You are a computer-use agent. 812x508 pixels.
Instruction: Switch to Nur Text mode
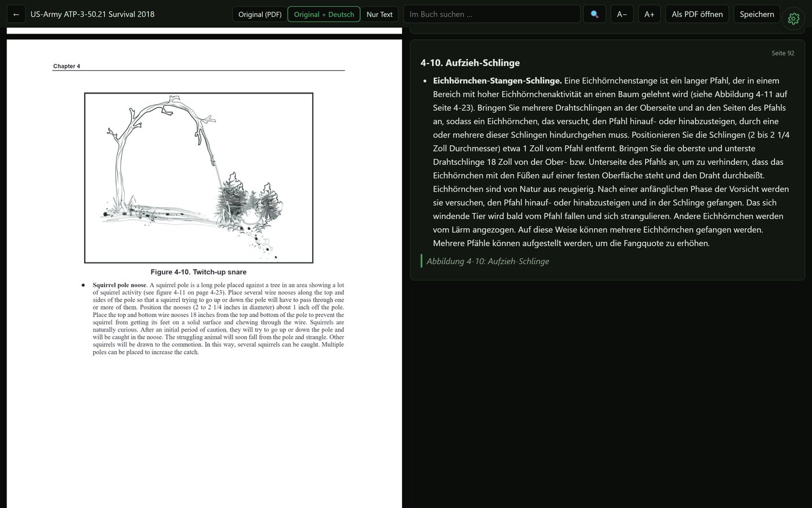(x=379, y=14)
